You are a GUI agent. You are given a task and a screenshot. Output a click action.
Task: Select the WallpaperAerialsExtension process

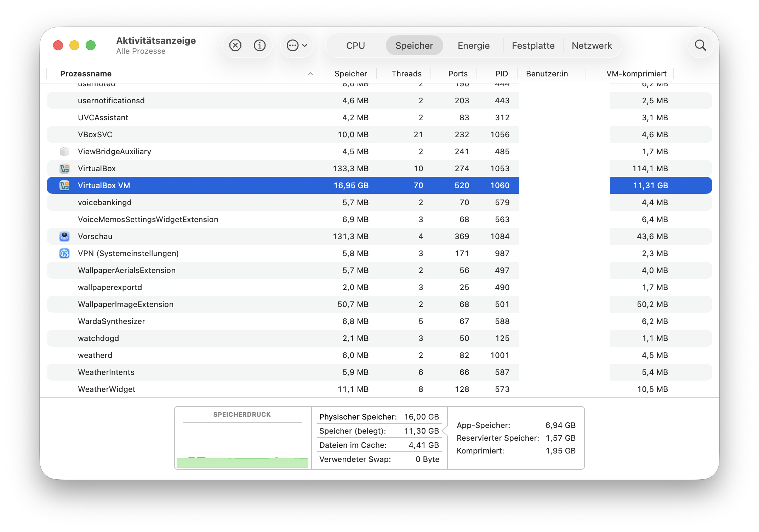click(127, 270)
